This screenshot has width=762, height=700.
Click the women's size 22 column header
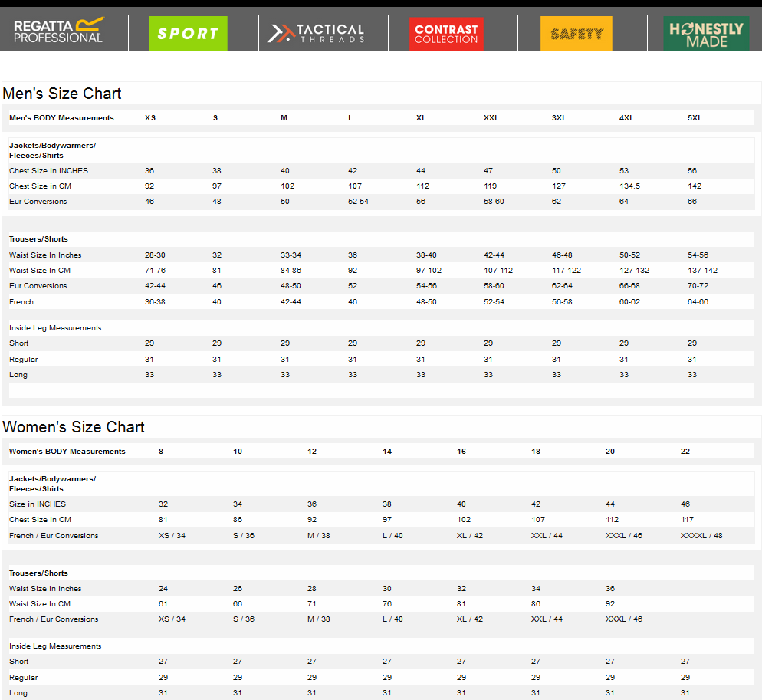coord(685,452)
